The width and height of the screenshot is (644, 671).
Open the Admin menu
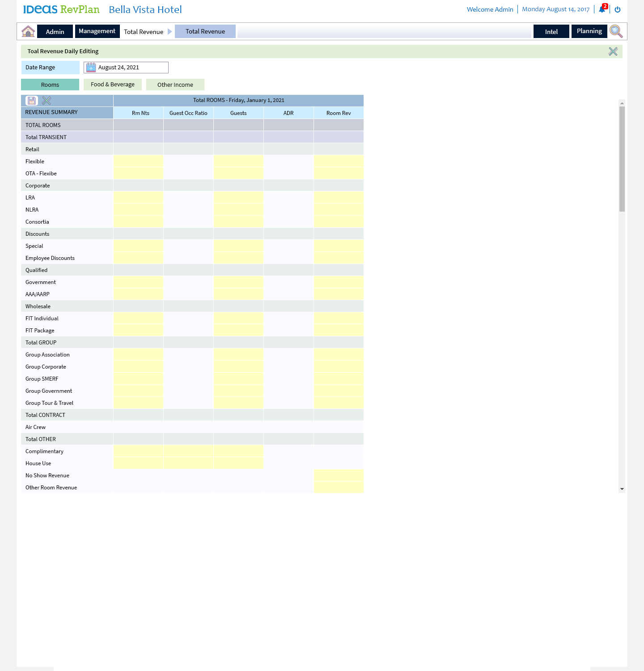click(55, 31)
